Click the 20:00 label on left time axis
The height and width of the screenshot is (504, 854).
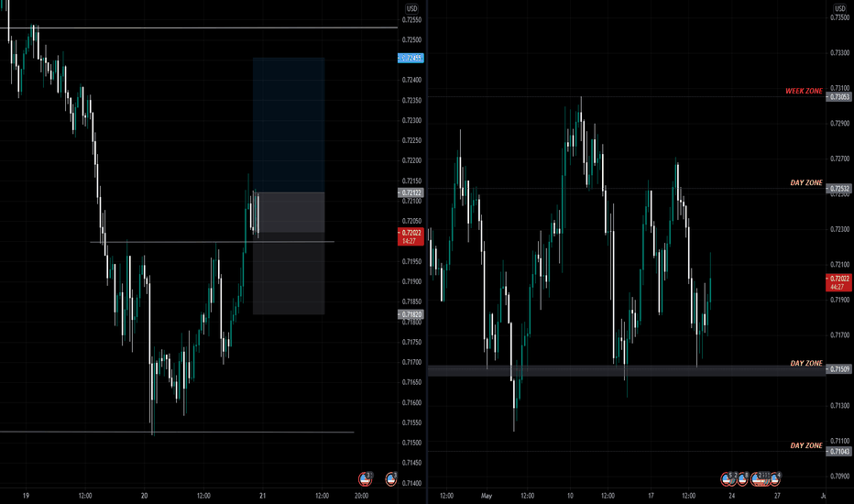pos(361,496)
